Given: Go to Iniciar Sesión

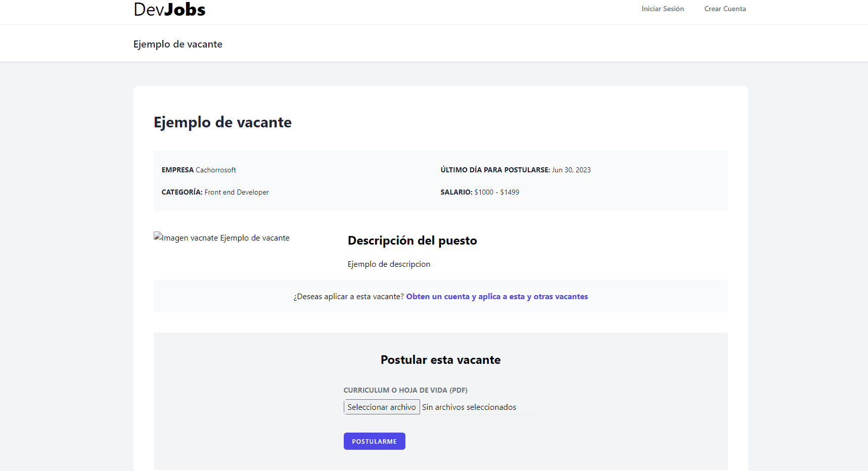Looking at the screenshot, I should pyautogui.click(x=662, y=9).
